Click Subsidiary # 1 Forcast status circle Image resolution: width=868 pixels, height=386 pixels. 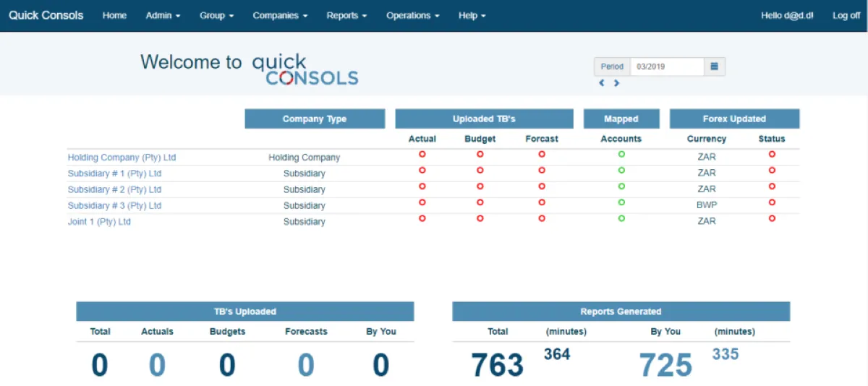point(542,170)
